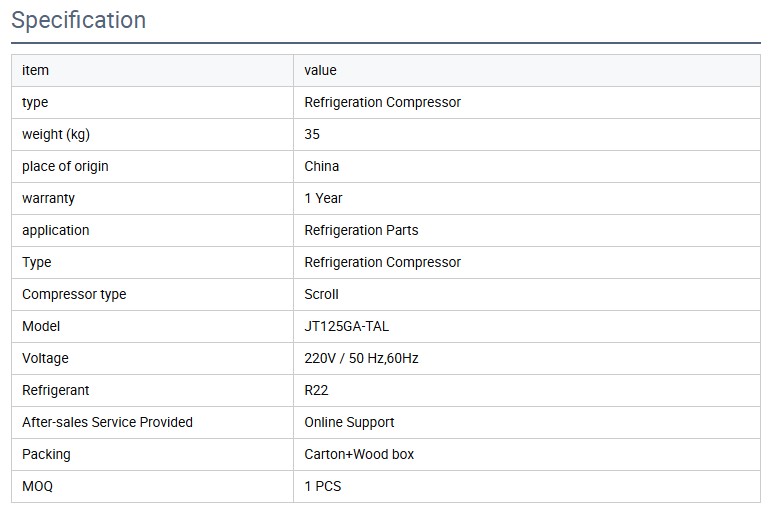Click the Specification heading
This screenshot has height=512, width=776.
[78, 20]
